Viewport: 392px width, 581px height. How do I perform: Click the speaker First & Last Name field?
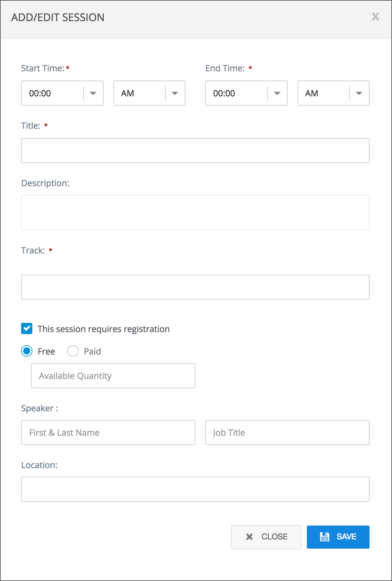108,432
